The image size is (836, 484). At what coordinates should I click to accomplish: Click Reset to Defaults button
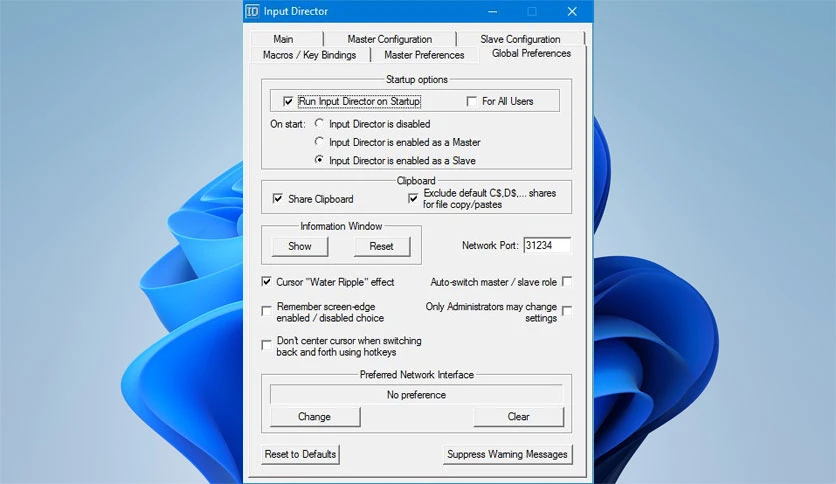click(x=300, y=454)
